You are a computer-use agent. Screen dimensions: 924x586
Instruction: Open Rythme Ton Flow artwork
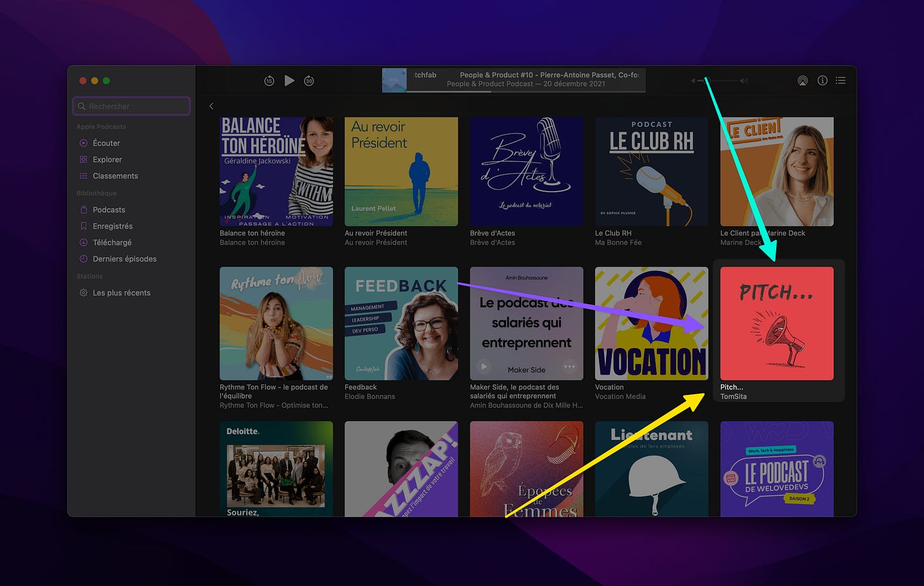pyautogui.click(x=276, y=323)
